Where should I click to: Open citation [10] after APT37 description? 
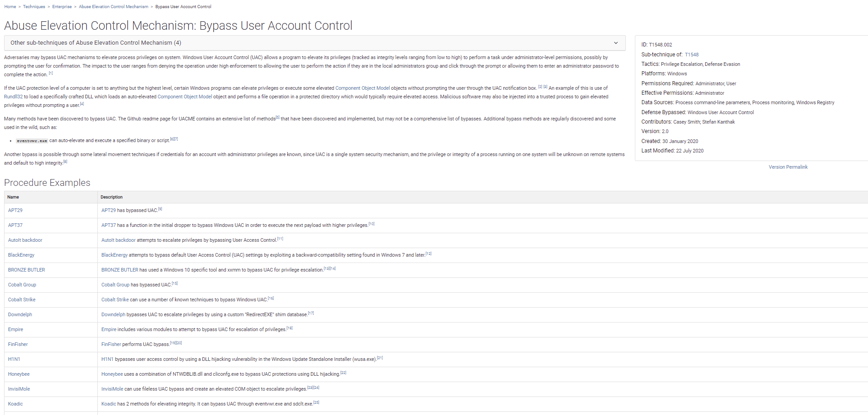pyautogui.click(x=372, y=224)
